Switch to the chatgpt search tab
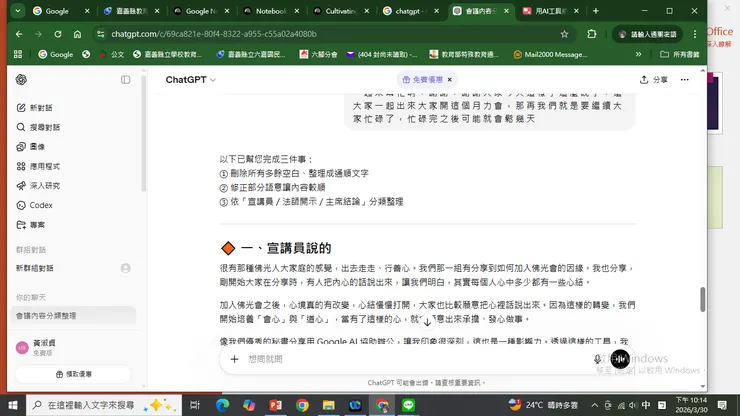The height and width of the screenshot is (416, 740). 411,11
